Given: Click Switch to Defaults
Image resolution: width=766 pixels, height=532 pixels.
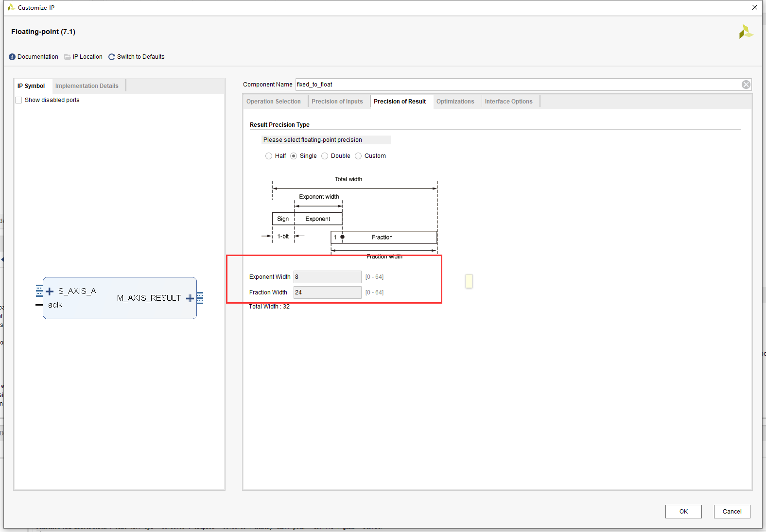Looking at the screenshot, I should pos(141,57).
